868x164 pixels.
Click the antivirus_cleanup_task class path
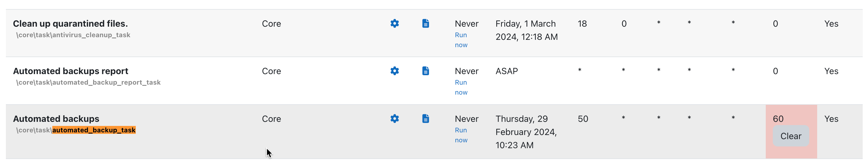coord(73,35)
